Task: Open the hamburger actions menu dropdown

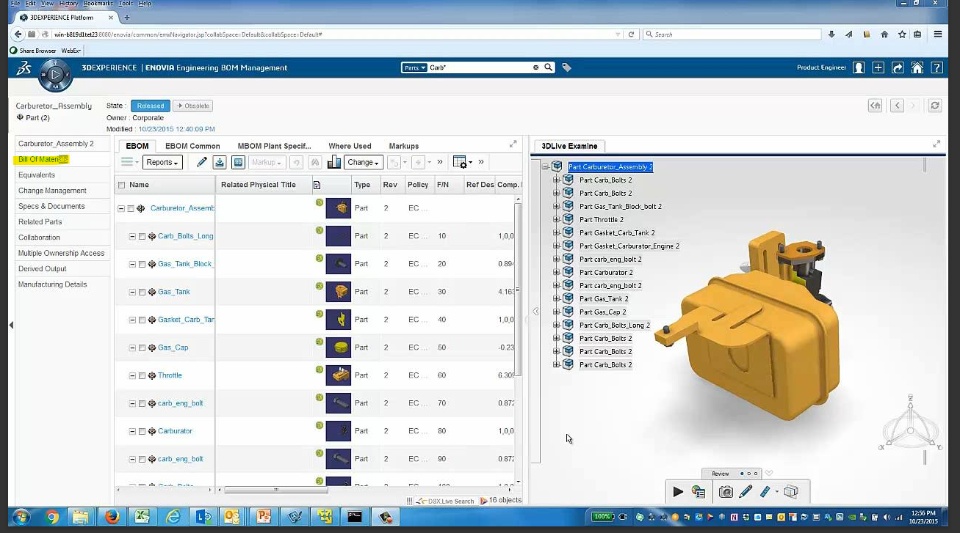Action: pyautogui.click(x=129, y=162)
